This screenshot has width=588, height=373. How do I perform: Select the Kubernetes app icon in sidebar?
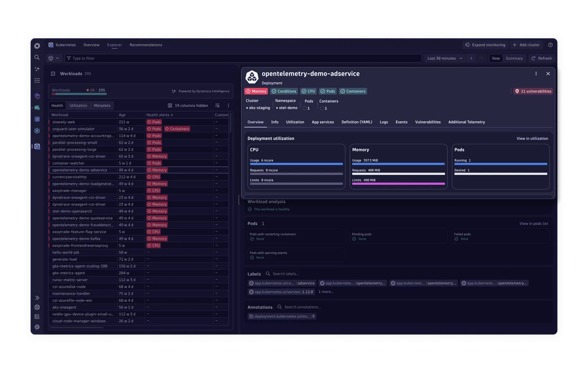pyautogui.click(x=37, y=146)
